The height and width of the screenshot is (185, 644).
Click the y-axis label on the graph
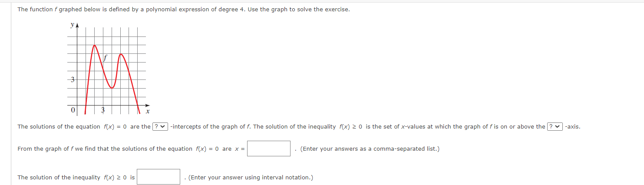pyautogui.click(x=72, y=26)
